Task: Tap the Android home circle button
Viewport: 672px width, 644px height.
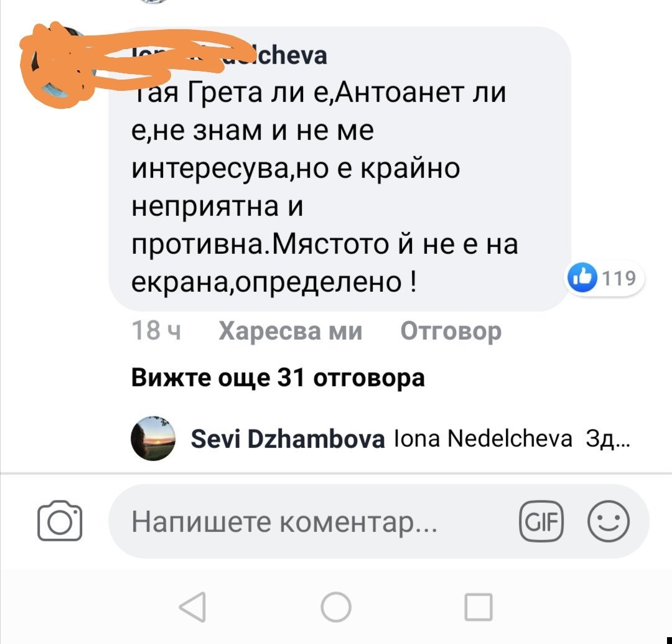Action: coord(336,607)
